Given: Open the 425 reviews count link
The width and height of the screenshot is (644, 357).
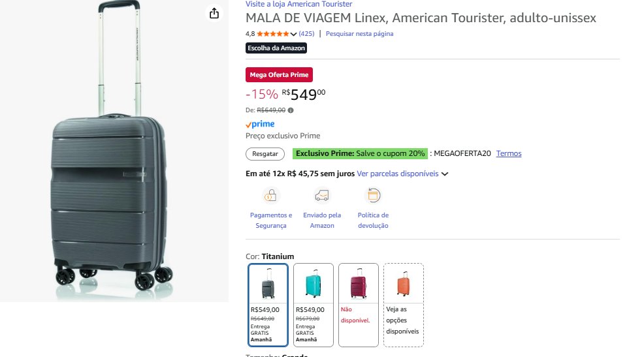Looking at the screenshot, I should click(306, 34).
